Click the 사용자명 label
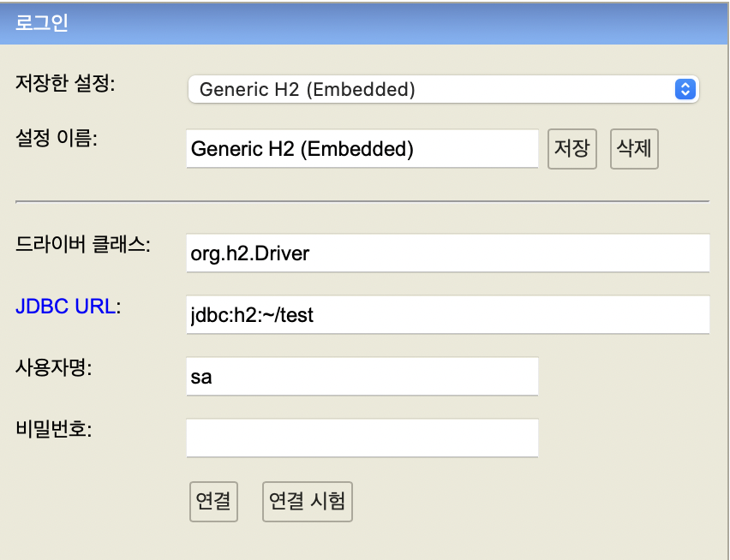The width and height of the screenshot is (730, 560). (53, 367)
